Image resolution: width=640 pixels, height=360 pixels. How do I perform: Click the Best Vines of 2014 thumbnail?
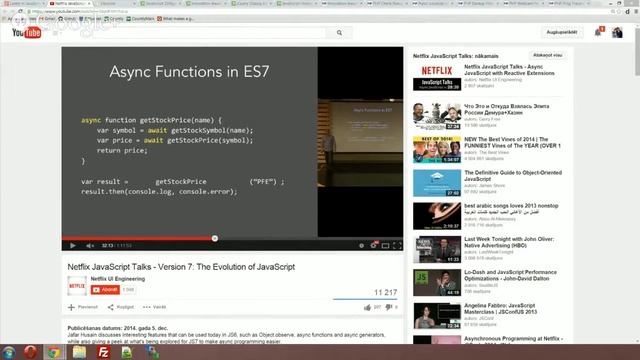(x=437, y=149)
